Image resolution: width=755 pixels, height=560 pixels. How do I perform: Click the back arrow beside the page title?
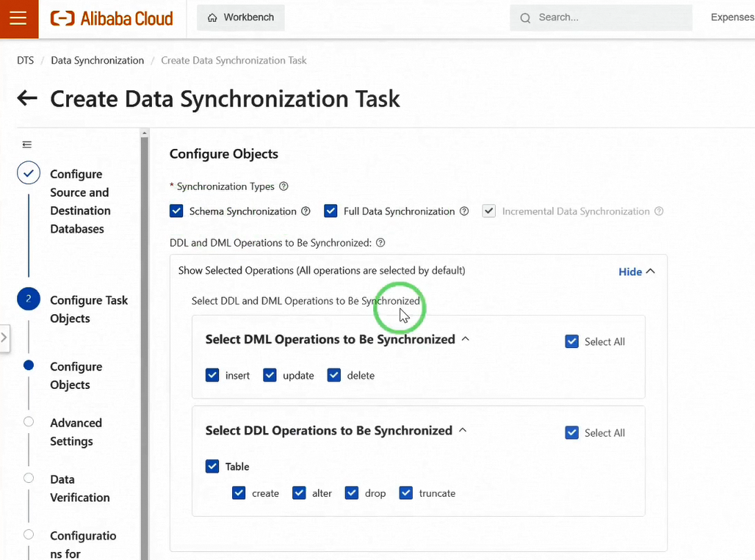pos(27,98)
